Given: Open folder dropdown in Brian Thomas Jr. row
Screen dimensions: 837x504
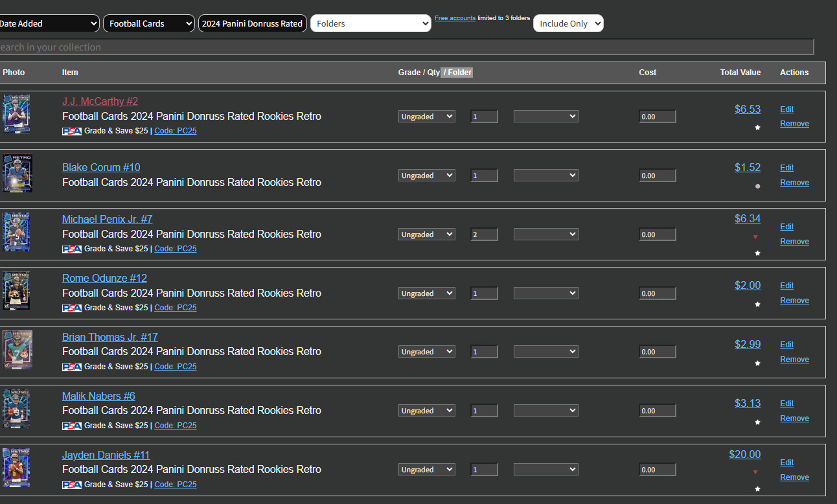Looking at the screenshot, I should [x=546, y=352].
